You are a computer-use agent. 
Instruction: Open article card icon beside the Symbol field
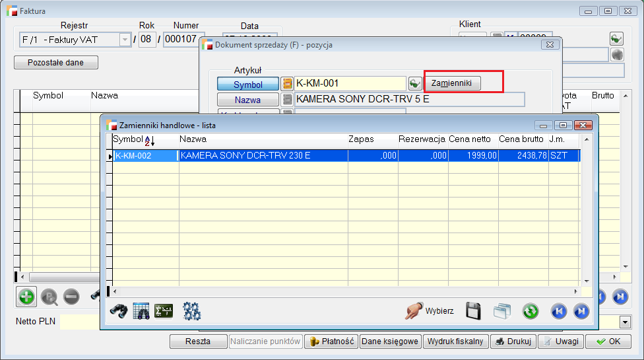click(287, 84)
